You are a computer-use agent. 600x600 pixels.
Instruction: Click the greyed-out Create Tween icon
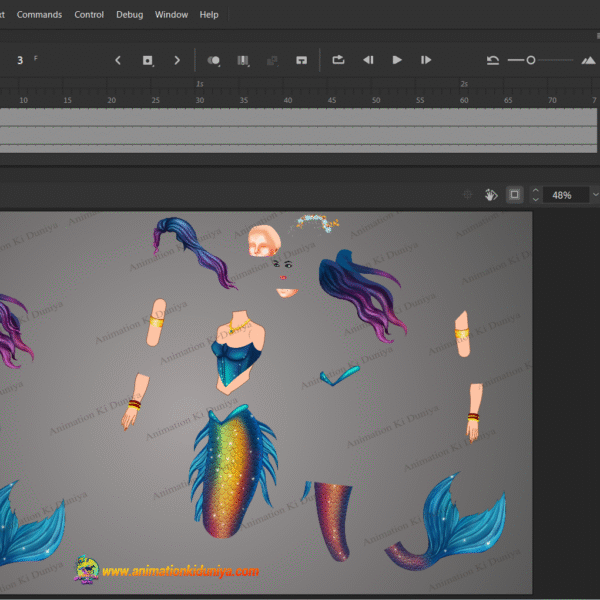coord(272,60)
